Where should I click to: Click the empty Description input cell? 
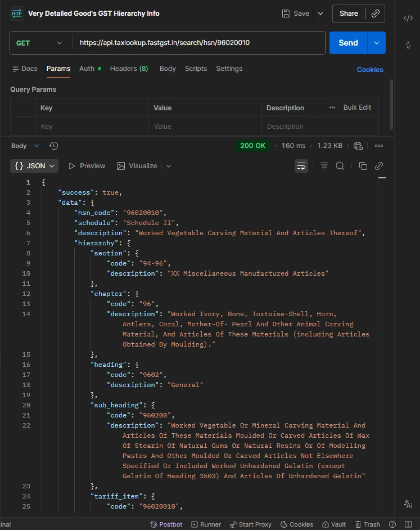[320, 127]
